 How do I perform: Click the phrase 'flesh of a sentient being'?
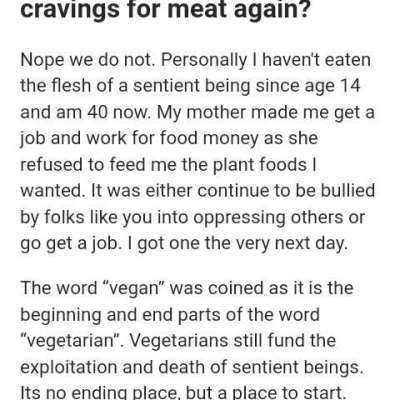(148, 86)
